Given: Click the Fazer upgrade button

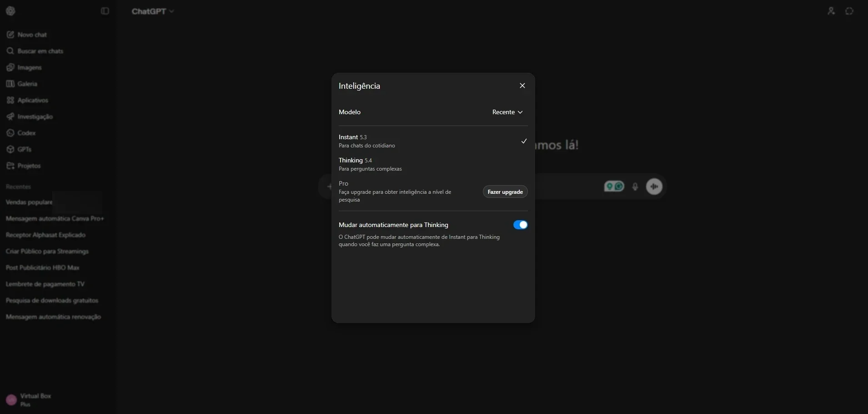Looking at the screenshot, I should click(x=505, y=192).
